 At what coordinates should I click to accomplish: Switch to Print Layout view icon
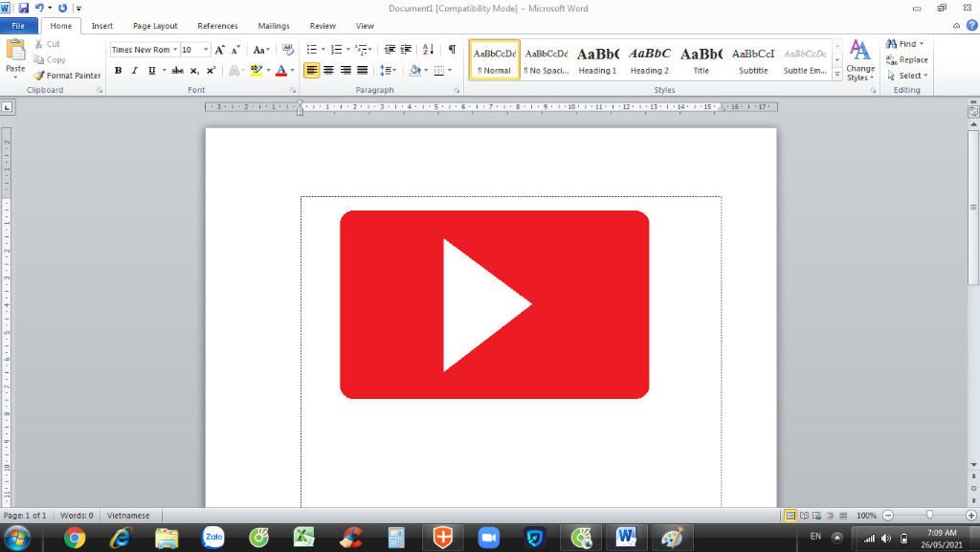coord(791,515)
